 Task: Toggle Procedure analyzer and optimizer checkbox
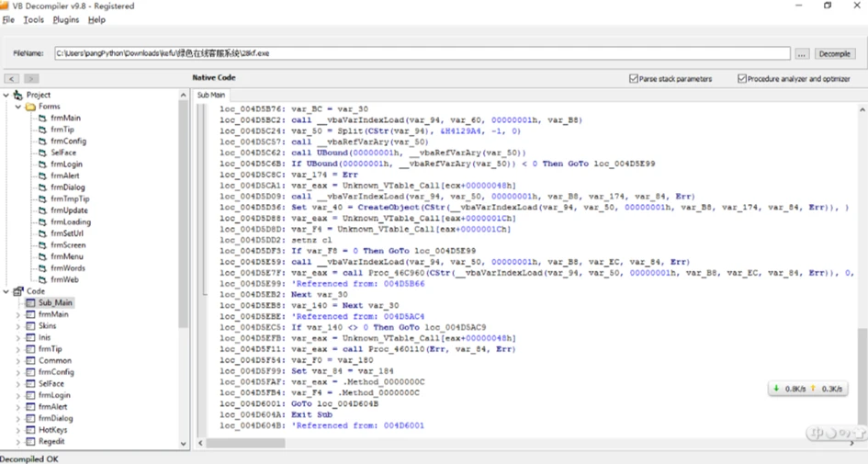pos(742,79)
